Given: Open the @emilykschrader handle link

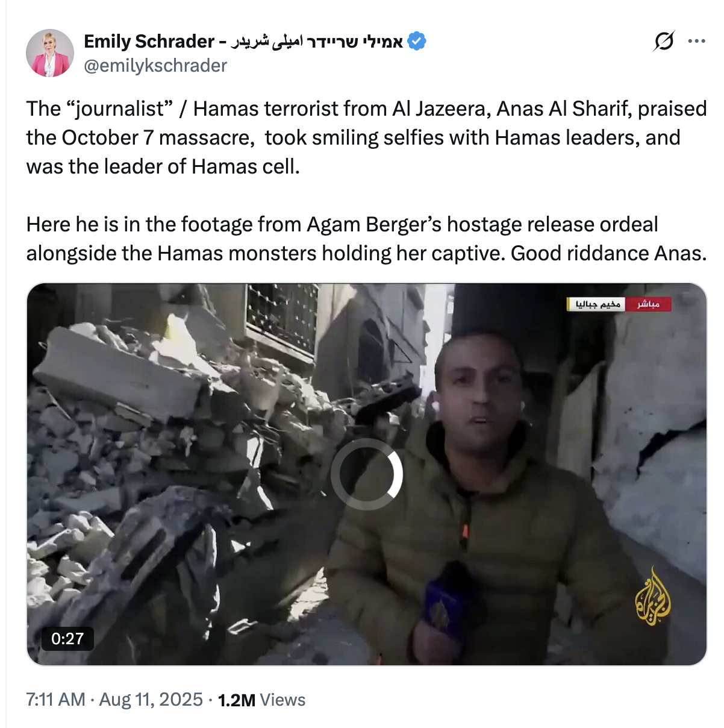Looking at the screenshot, I should pos(155,65).
